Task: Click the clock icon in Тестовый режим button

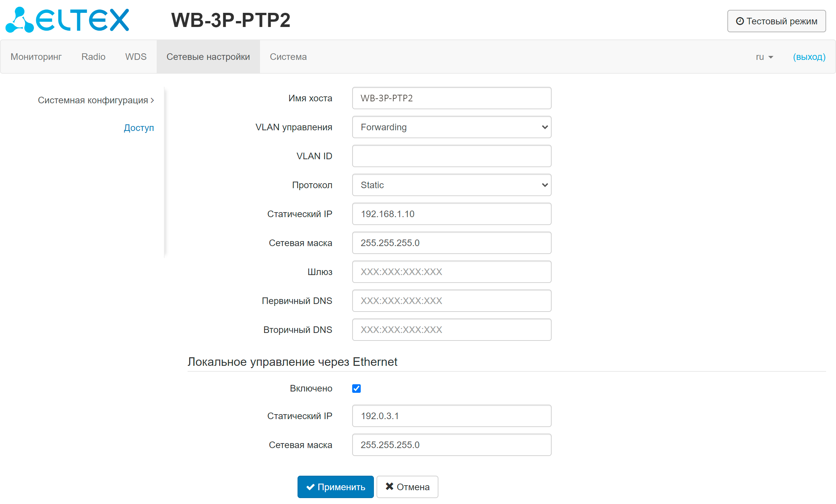Action: click(x=740, y=21)
